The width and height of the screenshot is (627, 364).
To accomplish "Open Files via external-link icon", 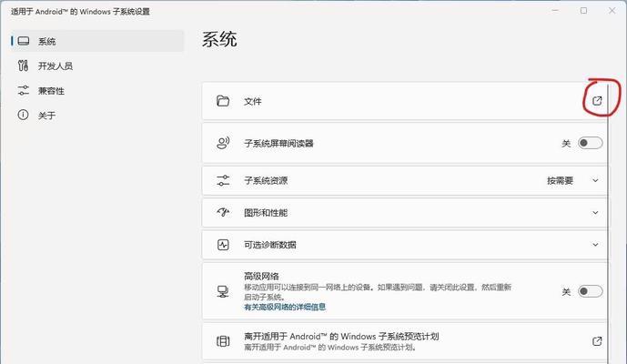I will (x=597, y=101).
